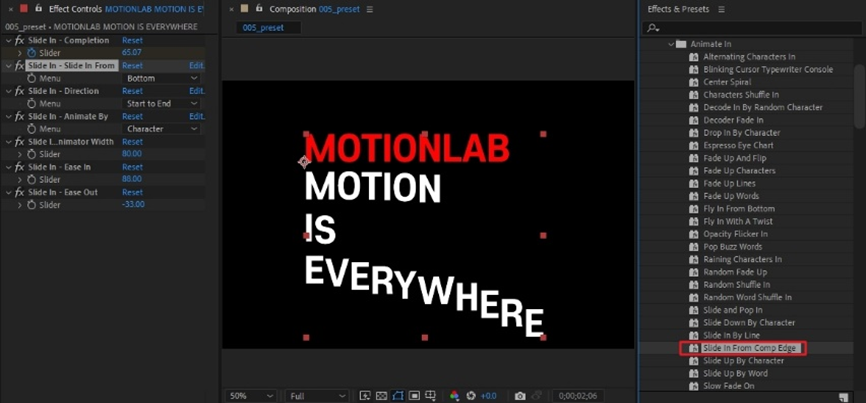Reset the Slide In - Ease In effect

[132, 167]
